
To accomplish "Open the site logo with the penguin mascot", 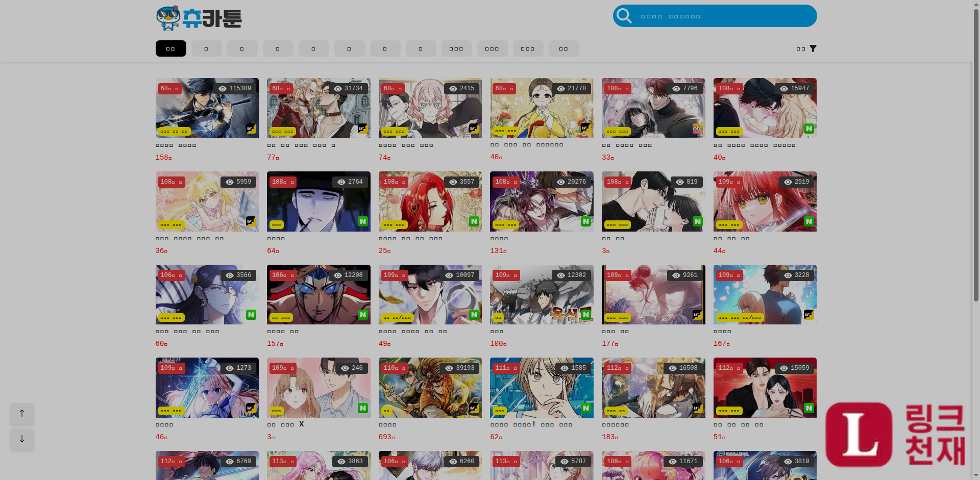I will point(199,18).
